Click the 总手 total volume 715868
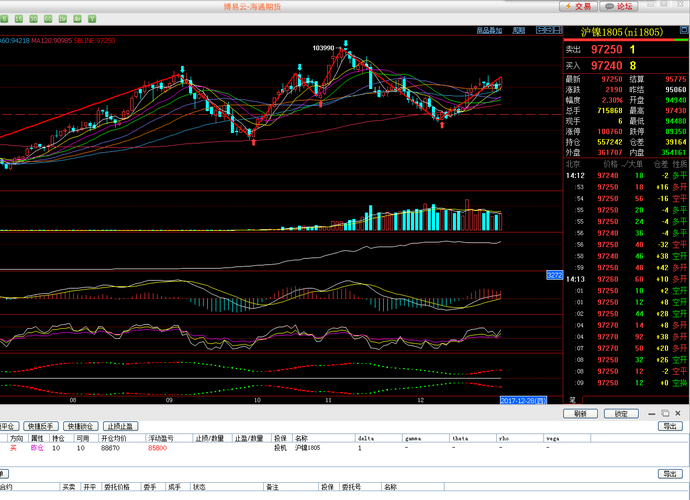Viewport: 690px width, 500px height. click(x=609, y=110)
